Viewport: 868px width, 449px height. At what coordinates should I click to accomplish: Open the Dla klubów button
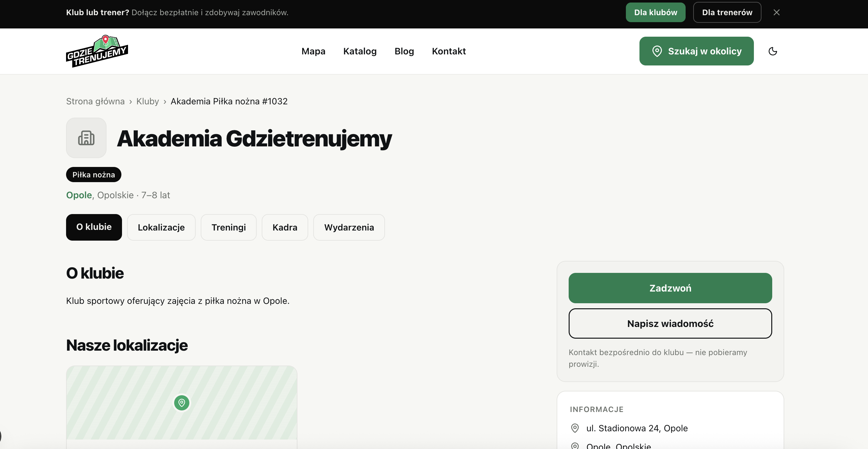[x=655, y=12]
